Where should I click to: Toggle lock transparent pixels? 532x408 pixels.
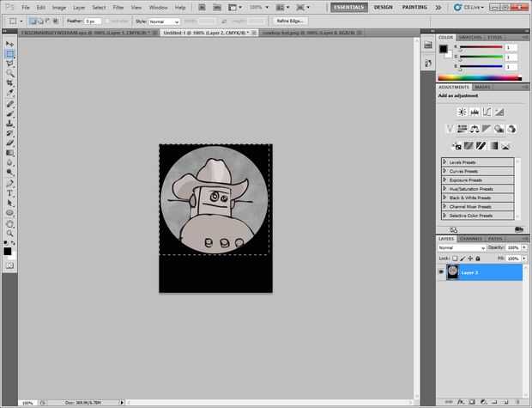pos(455,259)
